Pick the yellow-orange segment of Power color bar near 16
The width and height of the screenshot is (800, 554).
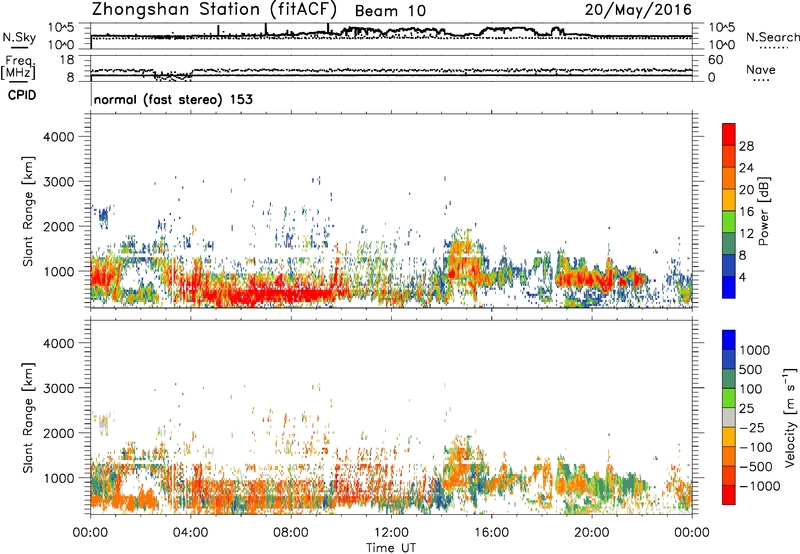pyautogui.click(x=729, y=199)
